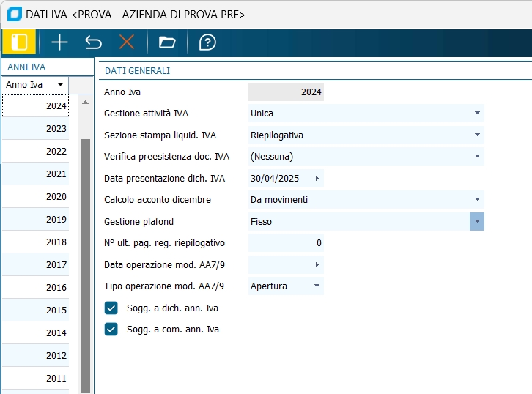Toggle Sogg. a com. ann. Iva checkbox

pos(111,330)
